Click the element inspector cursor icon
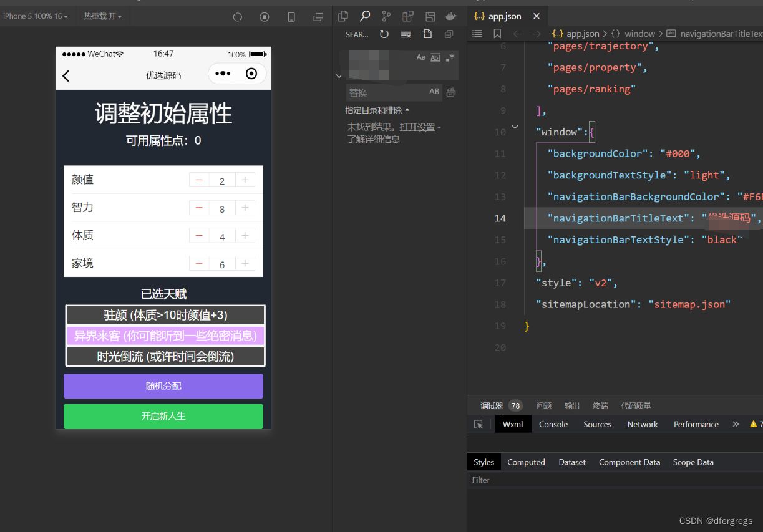The height and width of the screenshot is (532, 763). coord(479,424)
